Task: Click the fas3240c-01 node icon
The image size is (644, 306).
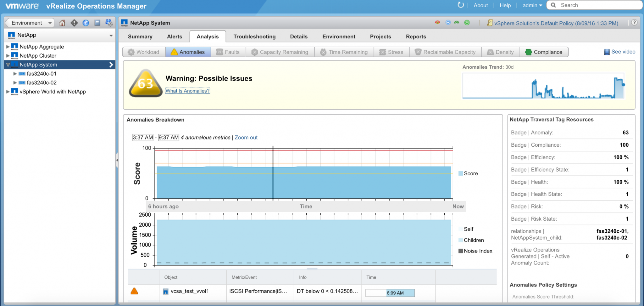Action: pyautogui.click(x=22, y=74)
